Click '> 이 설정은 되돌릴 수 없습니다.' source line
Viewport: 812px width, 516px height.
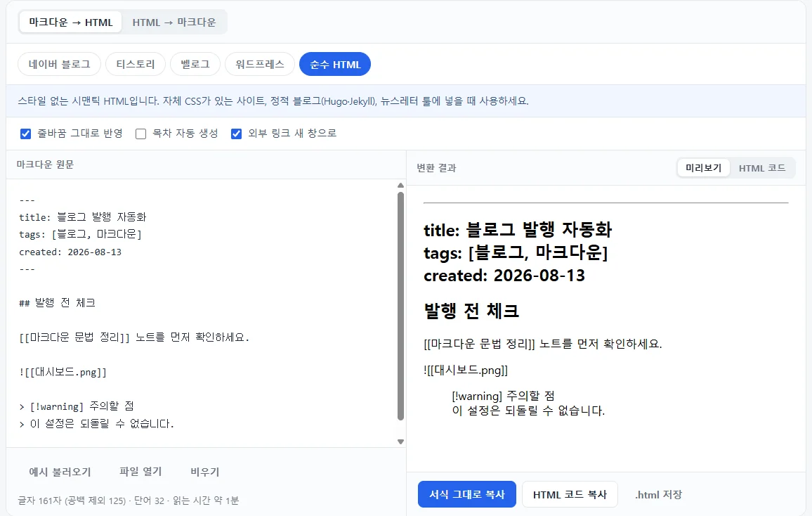(96, 424)
